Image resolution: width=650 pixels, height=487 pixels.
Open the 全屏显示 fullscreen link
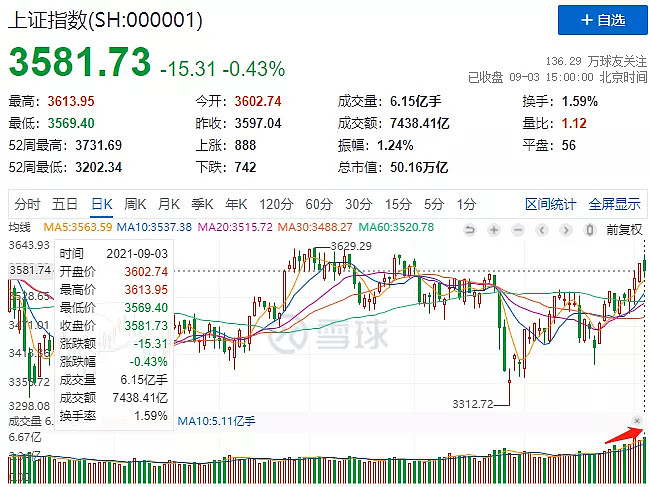coord(615,204)
